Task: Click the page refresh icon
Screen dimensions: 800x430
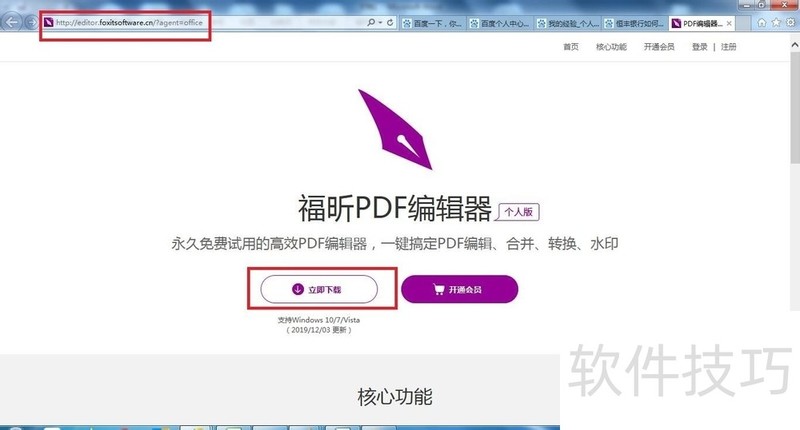Action: point(390,22)
